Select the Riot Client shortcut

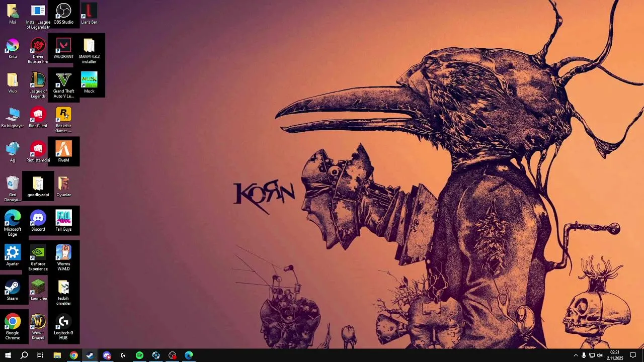[x=38, y=118]
